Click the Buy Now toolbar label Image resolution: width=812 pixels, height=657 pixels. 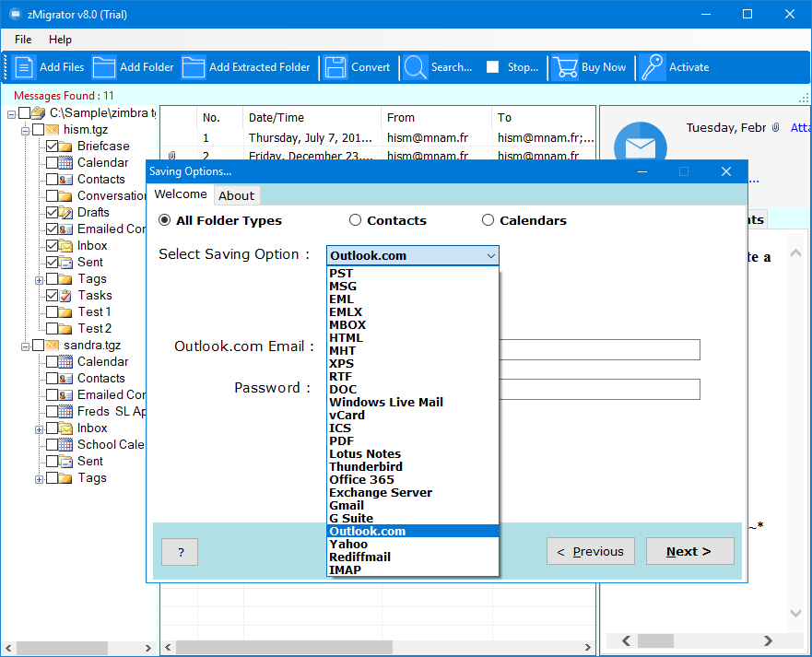(604, 67)
